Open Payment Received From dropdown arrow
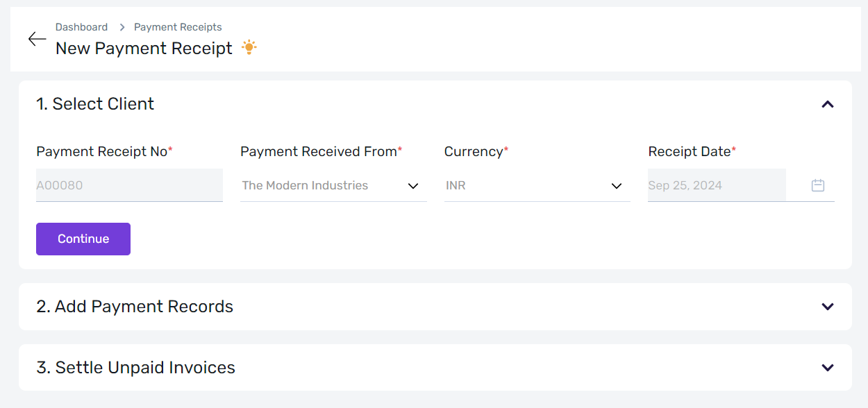Viewport: 868px width, 408px height. click(x=413, y=186)
